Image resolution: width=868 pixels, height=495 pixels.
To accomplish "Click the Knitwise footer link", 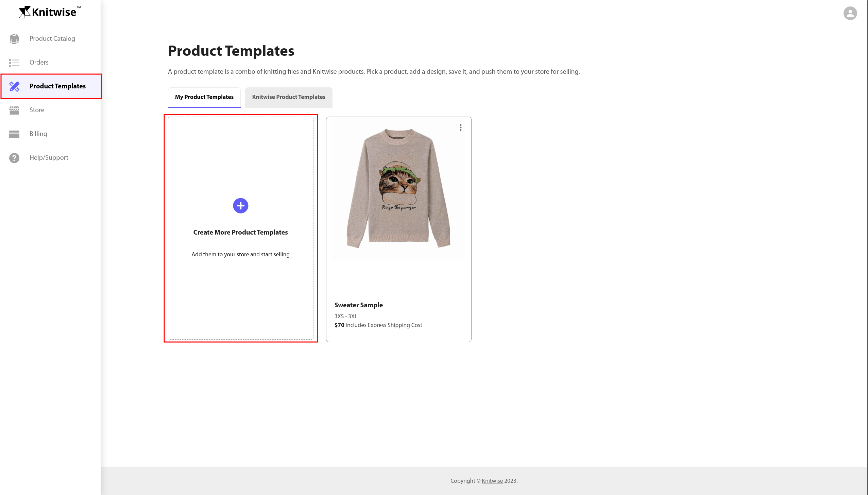I will tap(492, 481).
